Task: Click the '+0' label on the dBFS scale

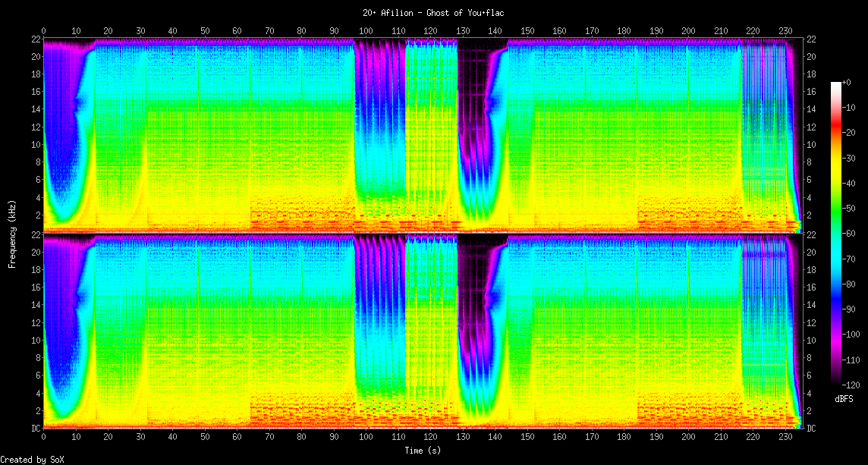Action: (848, 83)
